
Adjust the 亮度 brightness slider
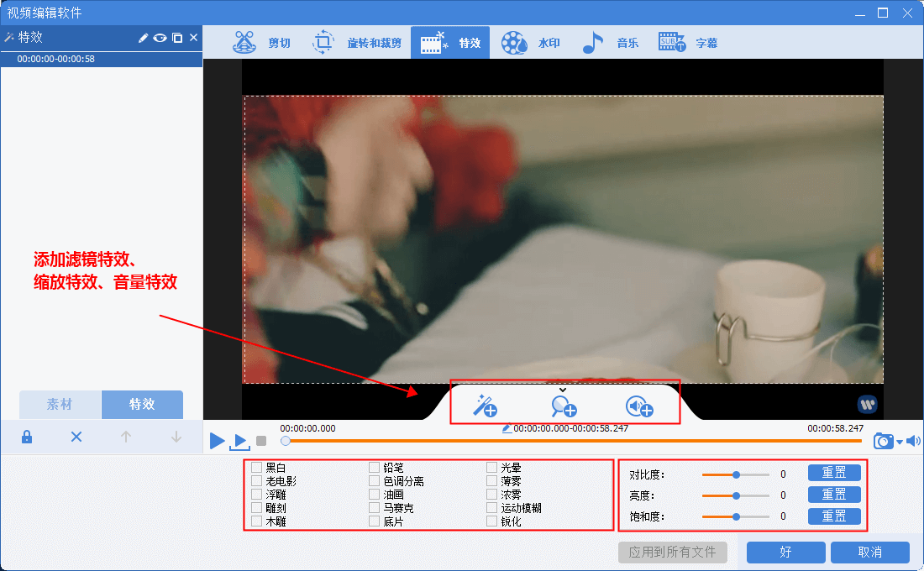[736, 495]
